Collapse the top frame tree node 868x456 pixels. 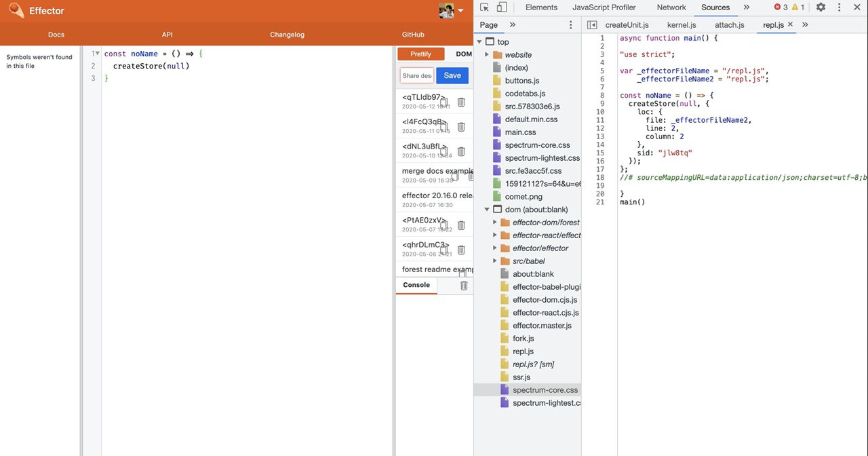pos(479,42)
